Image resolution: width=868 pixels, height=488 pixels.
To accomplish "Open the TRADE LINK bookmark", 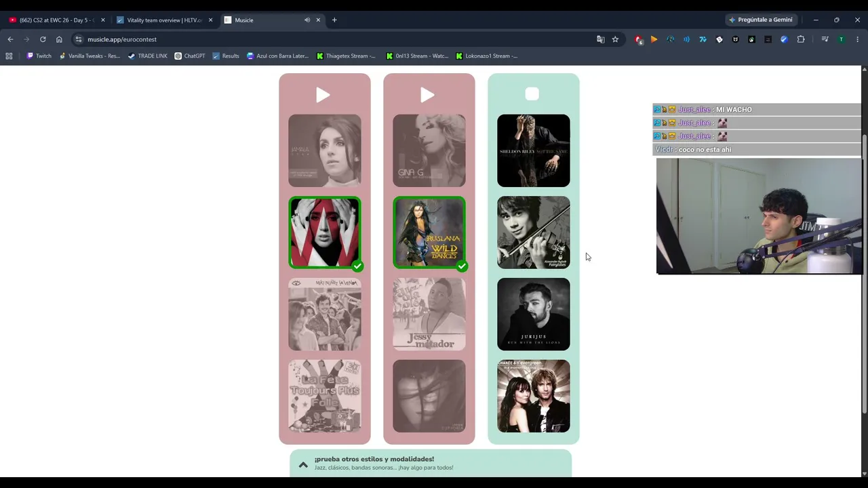I will [x=148, y=56].
